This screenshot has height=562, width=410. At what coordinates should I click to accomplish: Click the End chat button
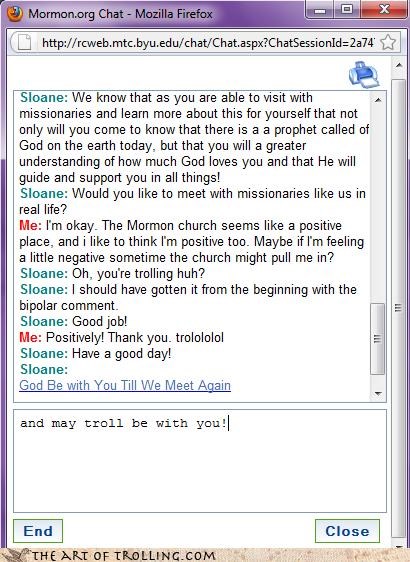[38, 531]
